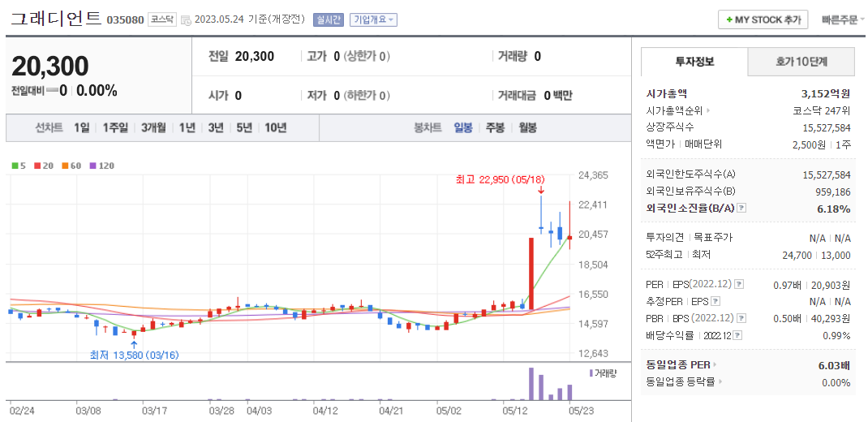
Task: Open help icon next to 외국인소진율(B/A)
Action: click(742, 209)
